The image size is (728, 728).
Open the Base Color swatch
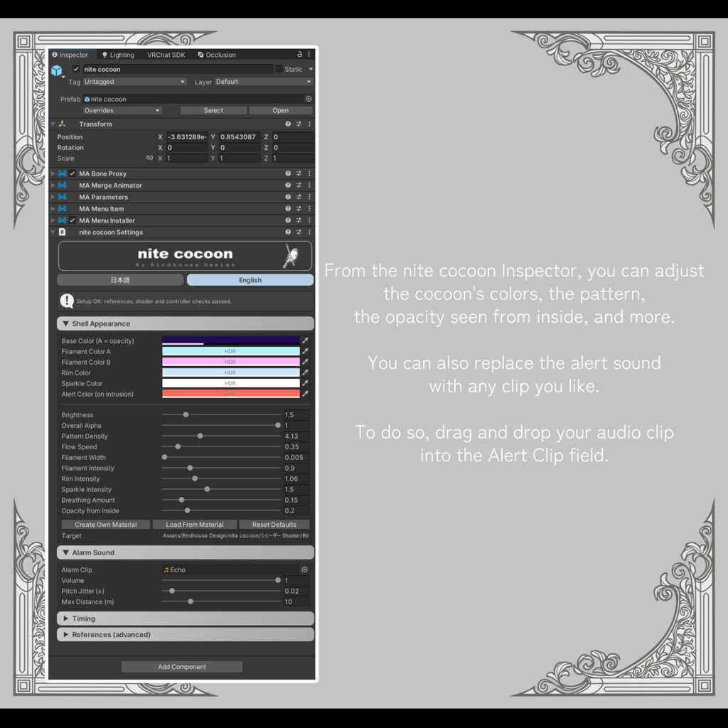[x=231, y=341]
